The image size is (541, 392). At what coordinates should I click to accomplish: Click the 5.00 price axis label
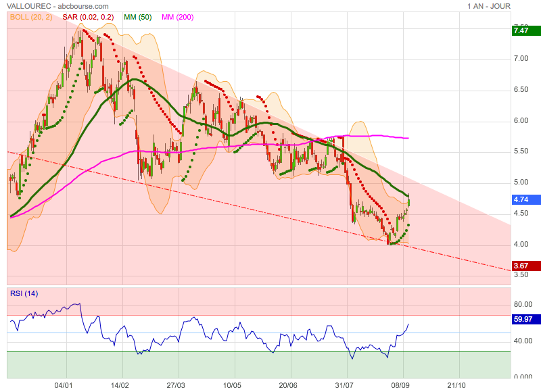tap(521, 182)
